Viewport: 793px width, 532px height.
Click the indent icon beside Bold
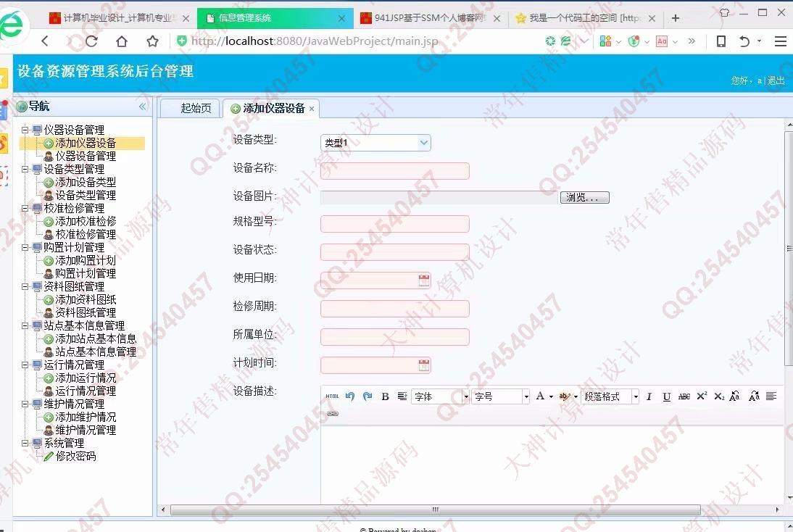click(x=402, y=396)
